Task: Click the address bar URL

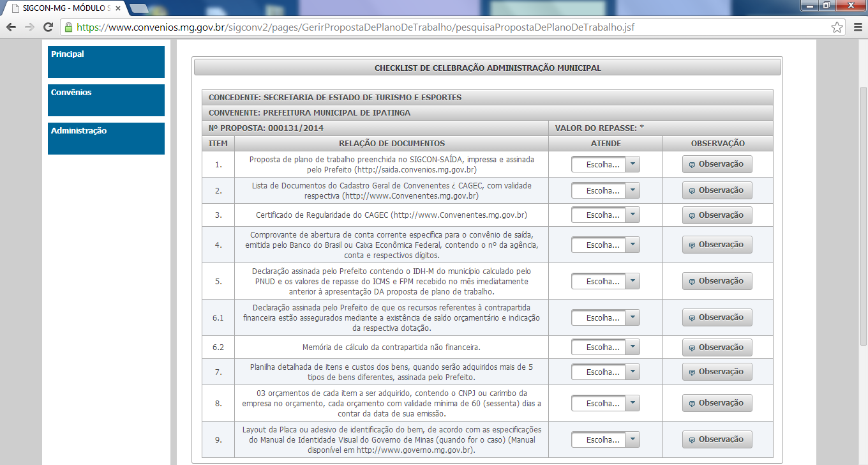Action: 355,27
